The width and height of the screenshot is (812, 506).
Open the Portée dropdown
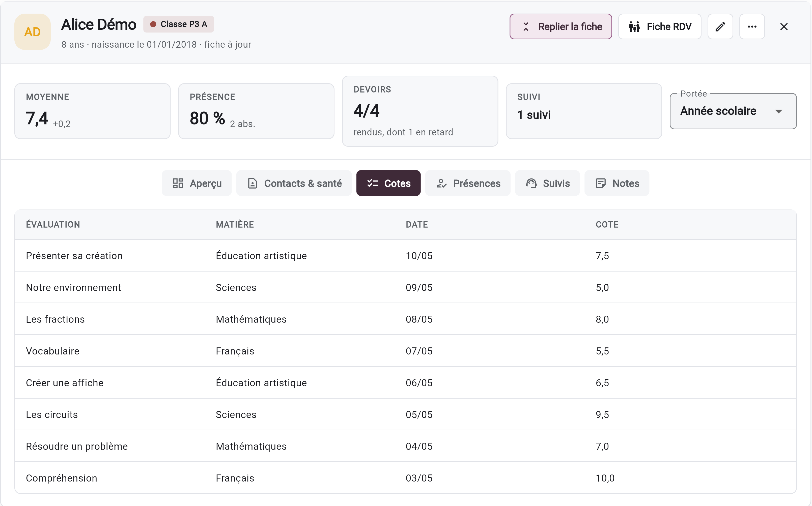click(733, 111)
